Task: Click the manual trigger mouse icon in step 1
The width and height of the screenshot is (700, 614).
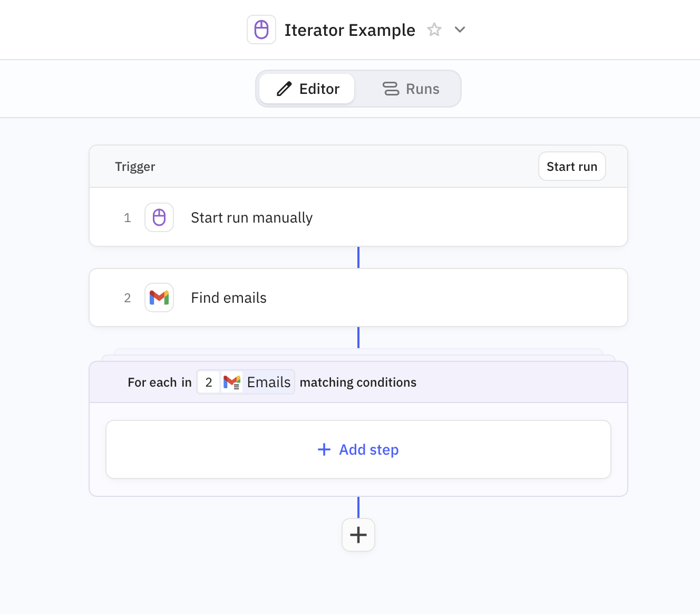Action: [159, 217]
